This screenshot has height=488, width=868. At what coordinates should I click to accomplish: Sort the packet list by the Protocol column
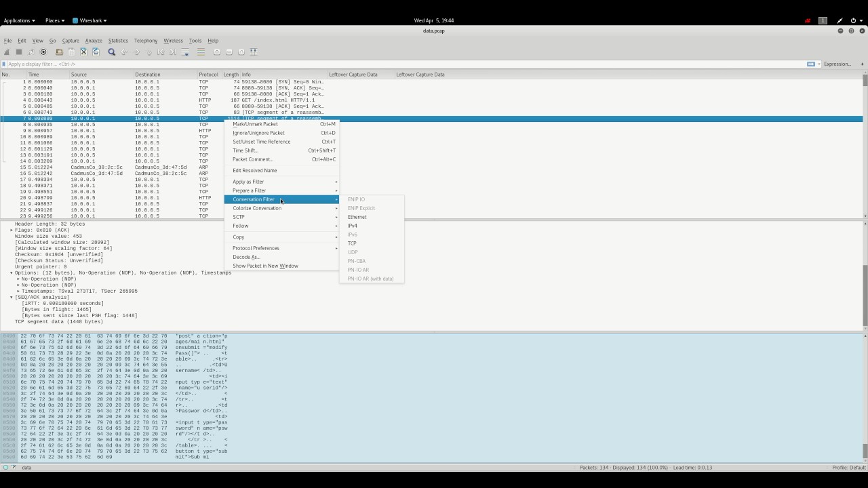point(209,75)
